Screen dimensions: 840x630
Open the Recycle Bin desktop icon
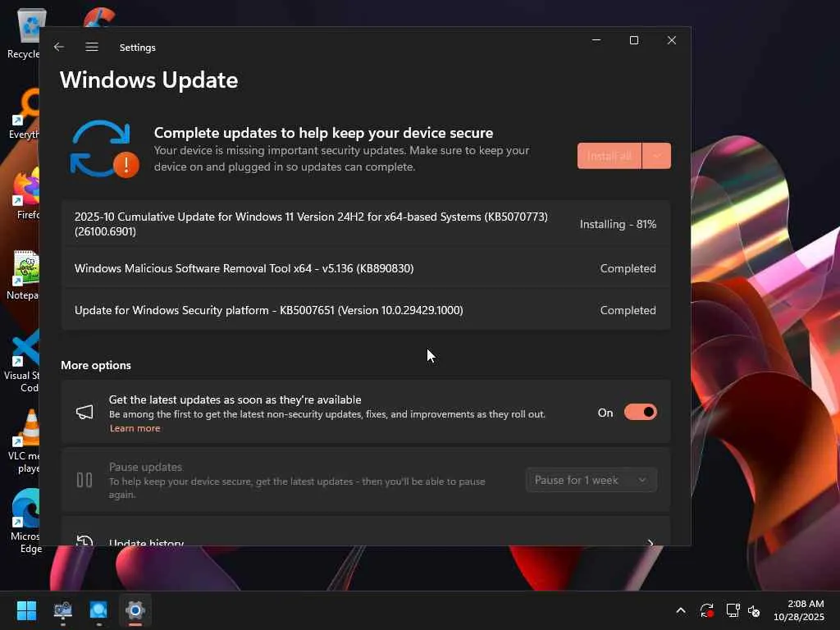point(24,33)
